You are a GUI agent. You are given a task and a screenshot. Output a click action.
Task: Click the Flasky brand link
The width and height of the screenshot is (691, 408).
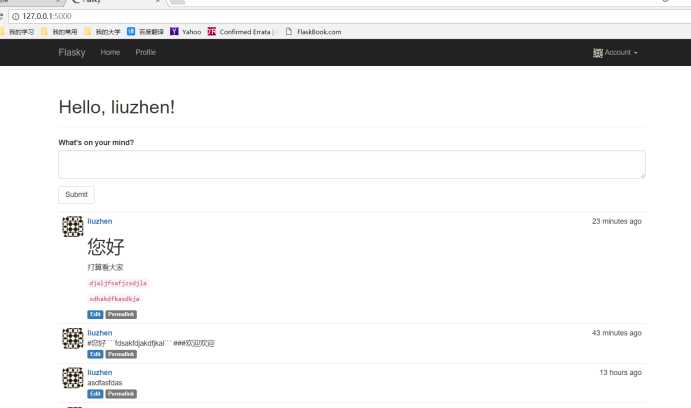tap(72, 52)
